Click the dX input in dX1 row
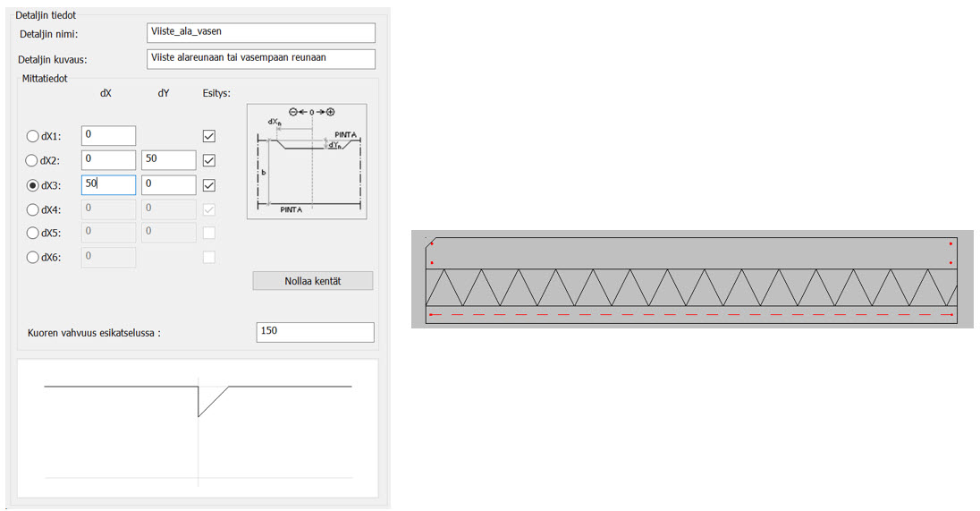The width and height of the screenshot is (980, 511). [x=108, y=136]
